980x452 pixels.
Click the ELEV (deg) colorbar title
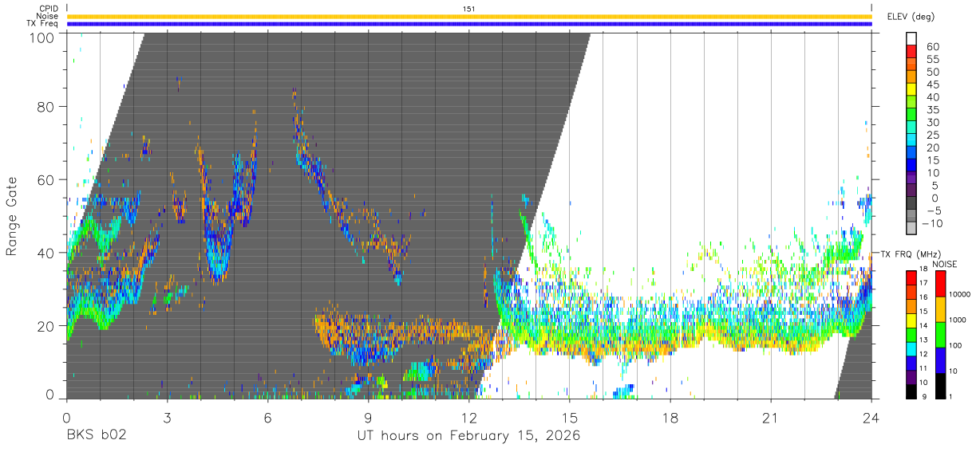(911, 17)
